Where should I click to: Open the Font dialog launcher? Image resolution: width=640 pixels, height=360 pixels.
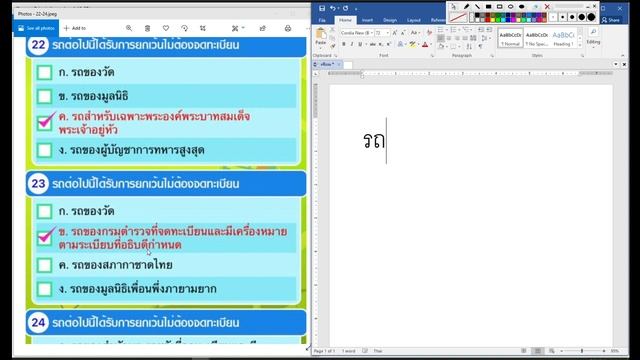[x=432, y=56]
